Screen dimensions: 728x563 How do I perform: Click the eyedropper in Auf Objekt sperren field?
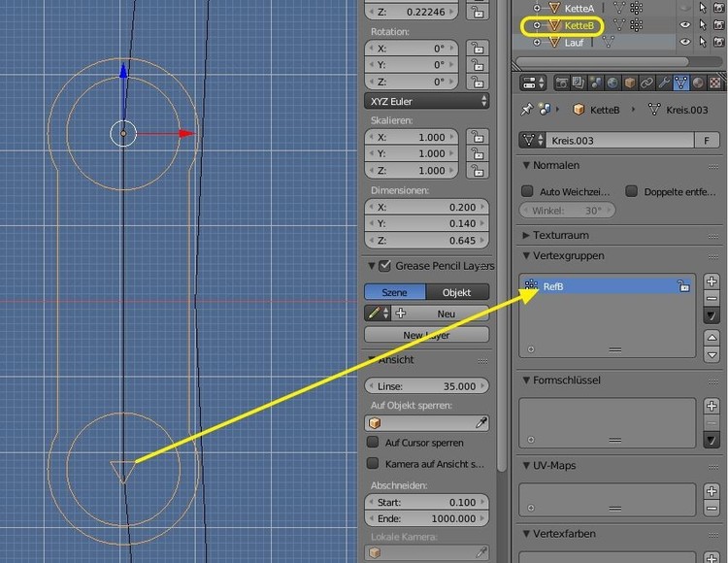481,423
